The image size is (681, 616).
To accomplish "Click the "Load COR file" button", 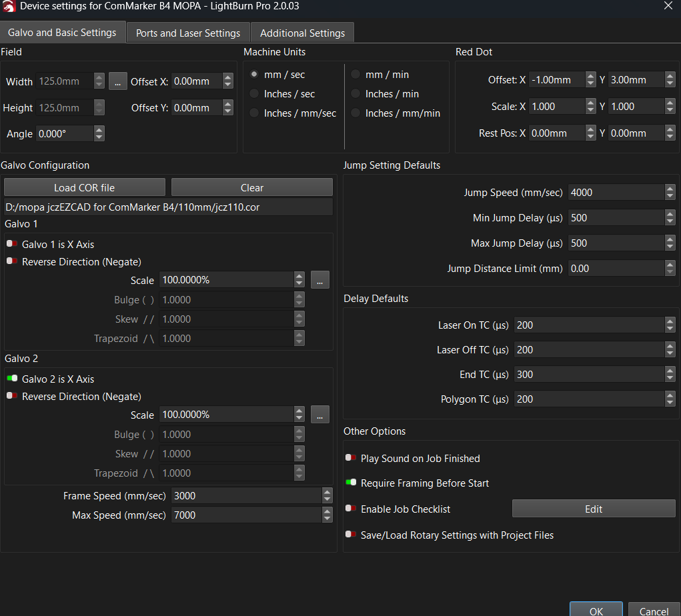I will point(84,187).
